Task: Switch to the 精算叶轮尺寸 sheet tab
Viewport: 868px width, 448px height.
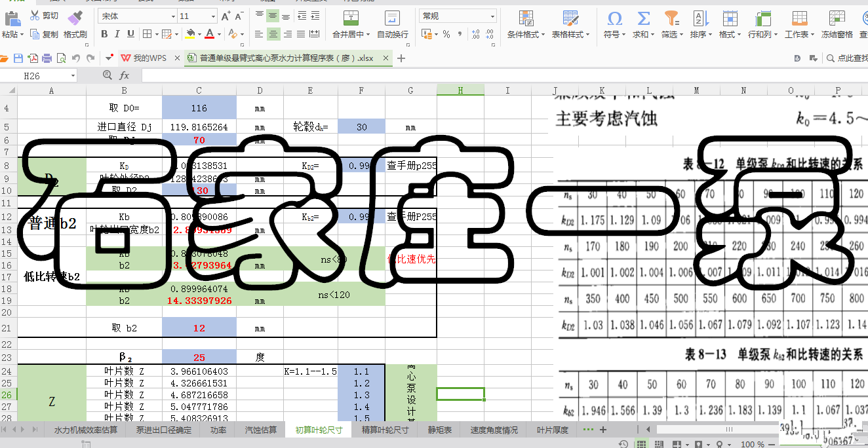Action: tap(385, 430)
